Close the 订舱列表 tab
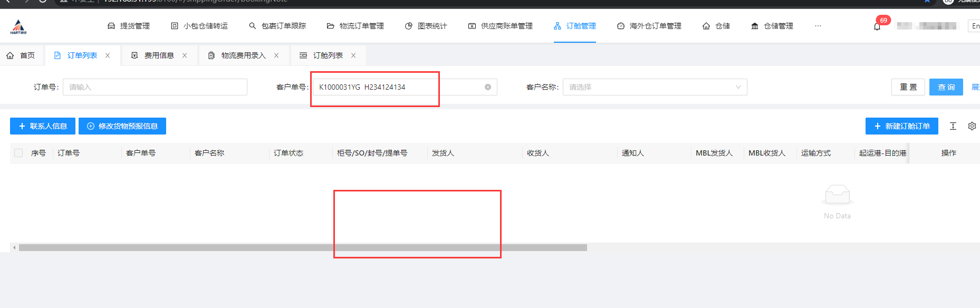Image resolution: width=980 pixels, height=308 pixels. pyautogui.click(x=353, y=55)
